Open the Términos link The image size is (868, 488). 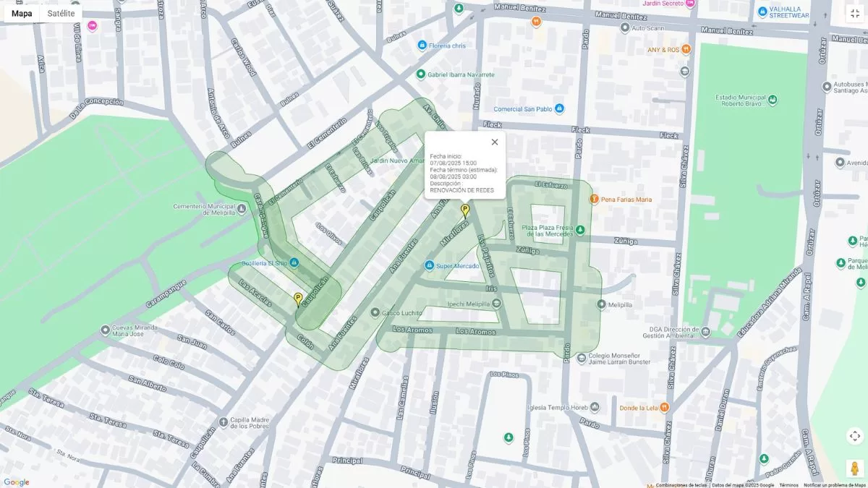(788, 485)
